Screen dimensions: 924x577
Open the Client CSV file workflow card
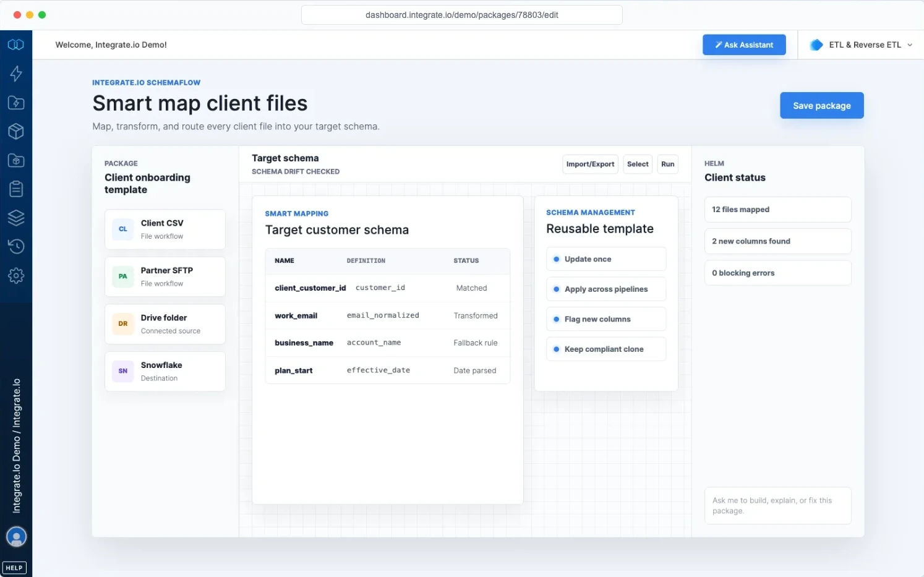(x=165, y=229)
